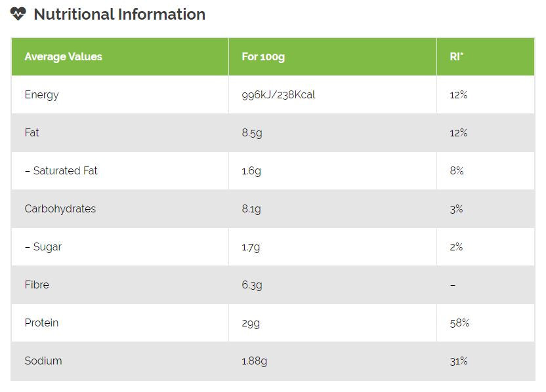Click the Nutritional Information heading text

pyautogui.click(x=119, y=14)
